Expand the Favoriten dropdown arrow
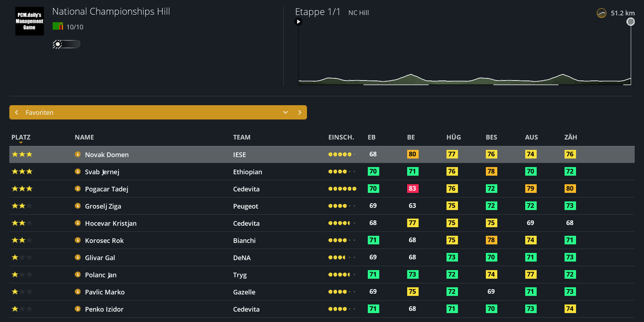This screenshot has width=644, height=322. 286,112
